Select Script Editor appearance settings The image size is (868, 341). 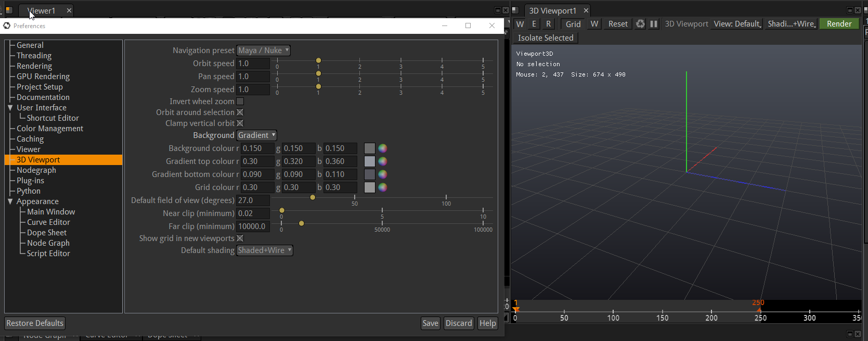[x=48, y=254]
